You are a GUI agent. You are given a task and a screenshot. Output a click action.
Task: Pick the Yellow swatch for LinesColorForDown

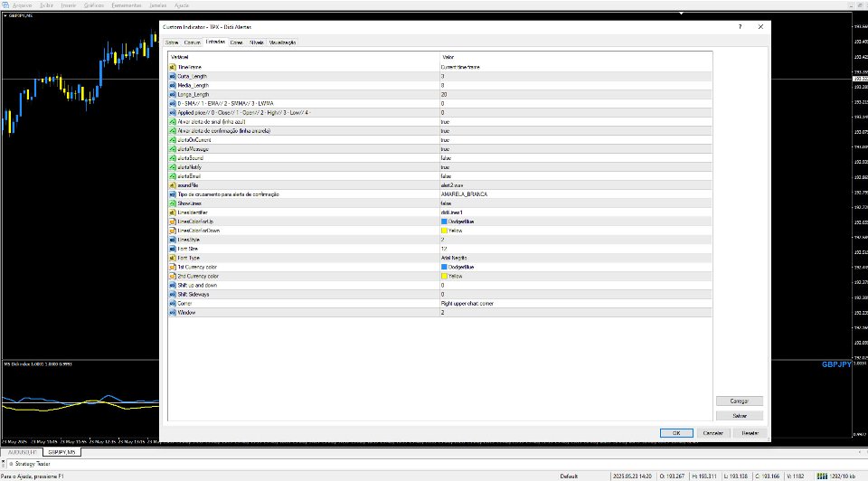444,231
